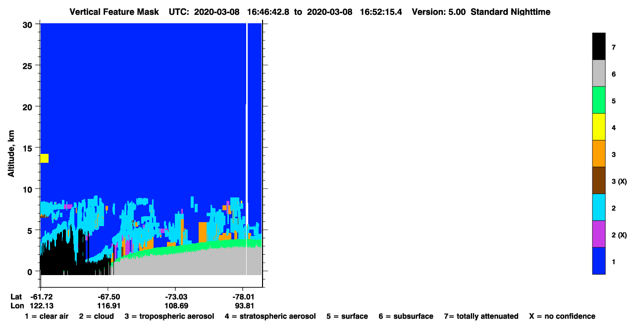The image size is (644, 330).
Task: Click 'X = no confidence' legend text
Action: (562, 316)
